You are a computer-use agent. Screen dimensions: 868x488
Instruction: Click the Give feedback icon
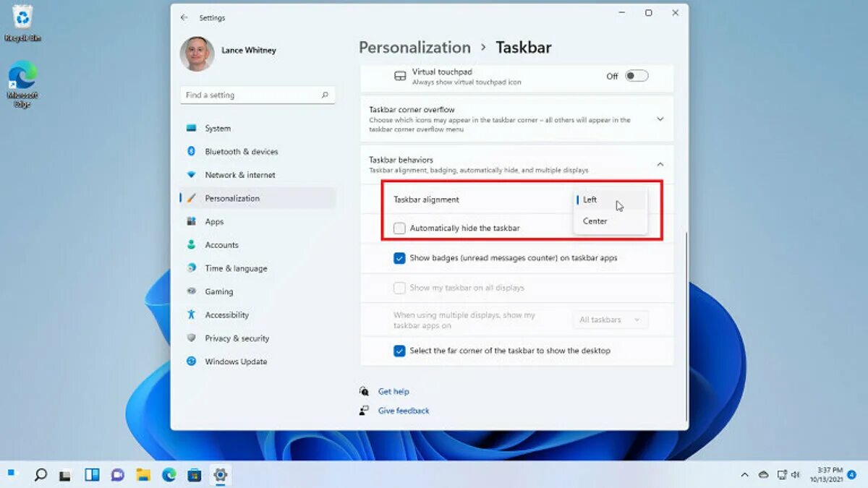tap(365, 411)
